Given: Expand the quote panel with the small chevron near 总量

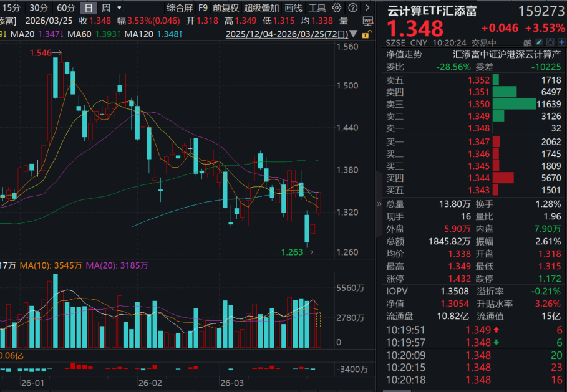Looking at the screenshot, I should (x=379, y=204).
